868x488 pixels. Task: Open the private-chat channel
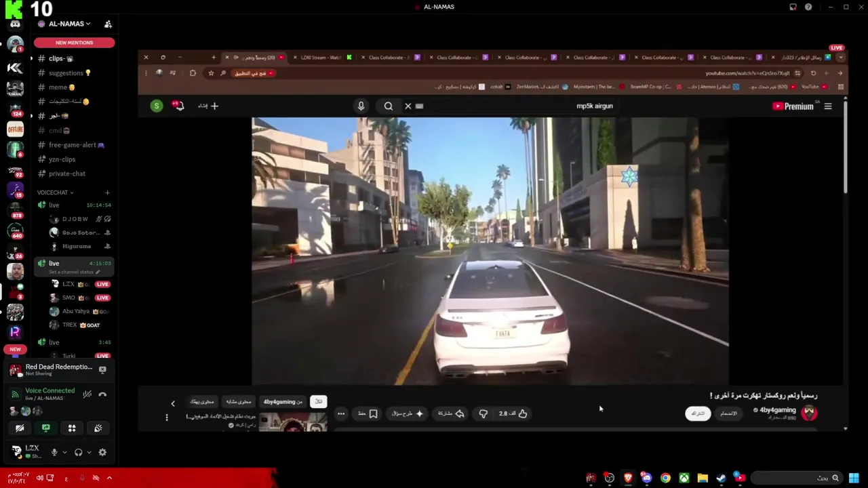(75, 174)
